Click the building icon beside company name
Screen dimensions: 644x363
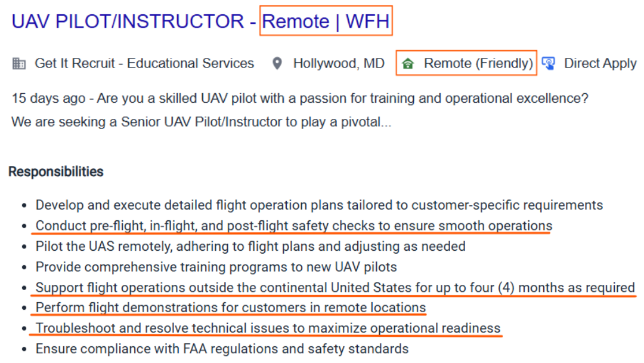19,63
